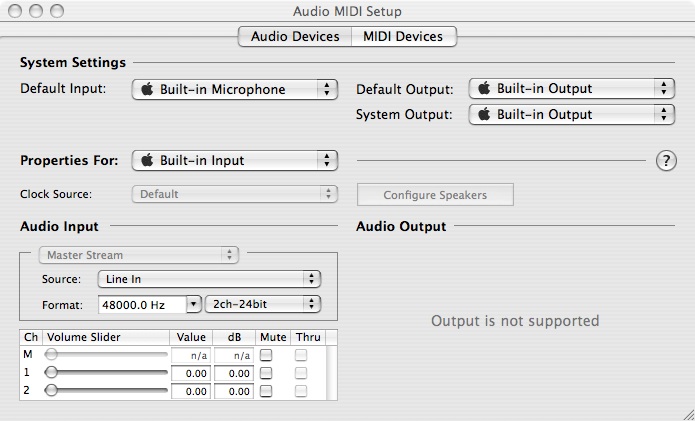Select the Audio Devices tab
The width and height of the screenshot is (695, 421).
pyautogui.click(x=294, y=37)
